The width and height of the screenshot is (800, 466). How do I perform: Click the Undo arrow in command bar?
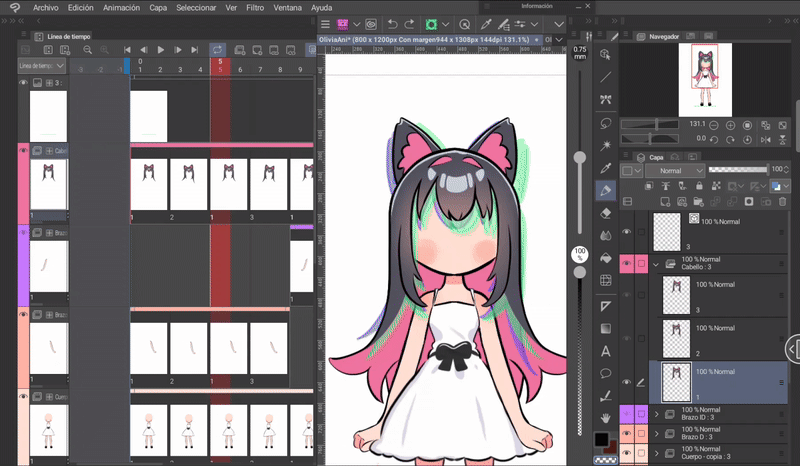click(x=392, y=24)
